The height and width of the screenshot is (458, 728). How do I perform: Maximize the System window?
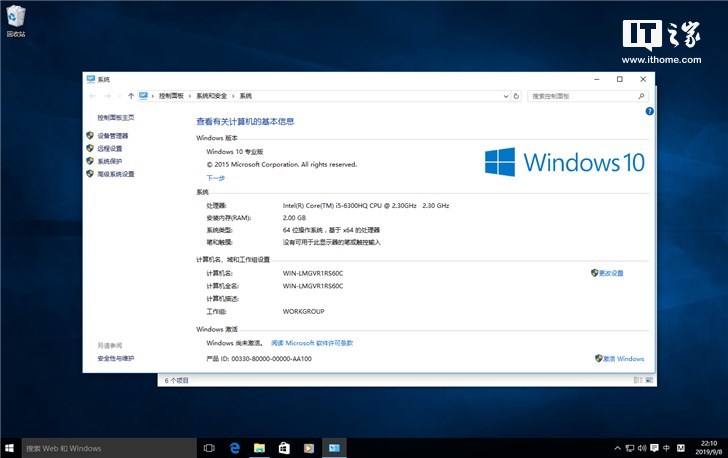tap(619, 79)
